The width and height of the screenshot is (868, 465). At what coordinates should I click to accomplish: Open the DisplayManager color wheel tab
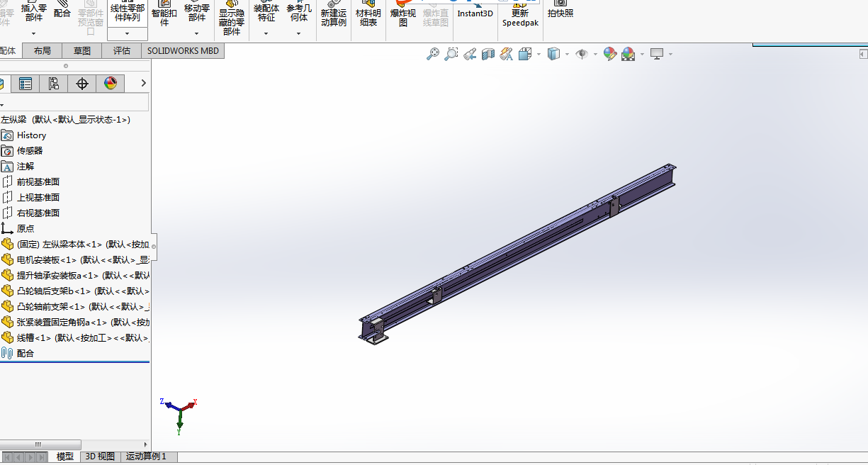(111, 84)
